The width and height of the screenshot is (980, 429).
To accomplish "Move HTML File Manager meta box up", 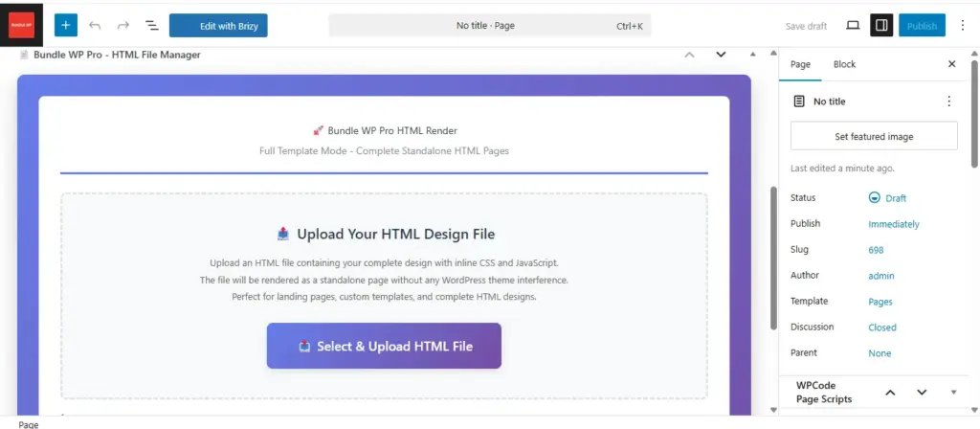I will pos(689,55).
